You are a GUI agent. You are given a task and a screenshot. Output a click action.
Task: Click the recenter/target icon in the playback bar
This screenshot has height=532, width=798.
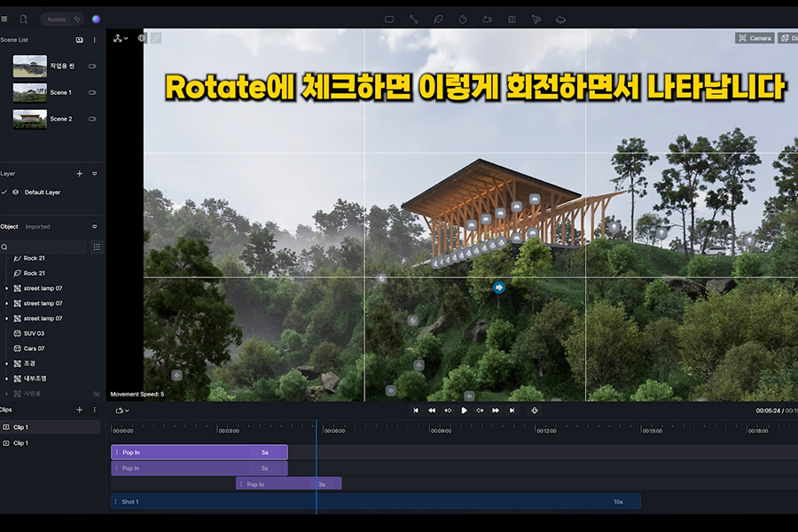click(x=535, y=411)
